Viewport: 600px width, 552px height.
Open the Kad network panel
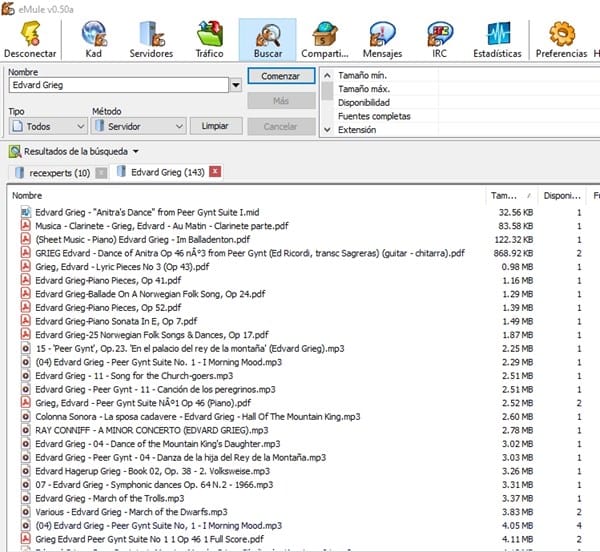coord(94,39)
